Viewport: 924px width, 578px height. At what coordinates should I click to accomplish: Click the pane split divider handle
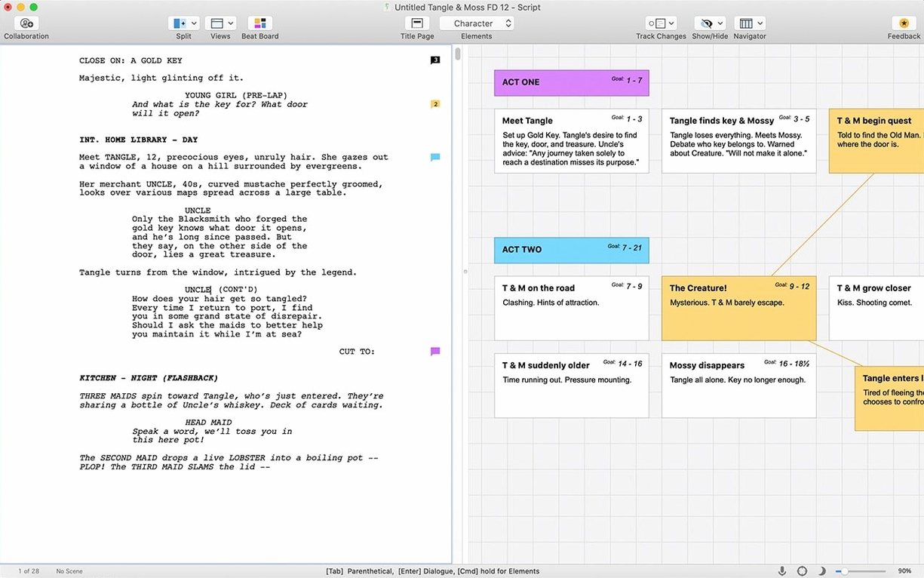point(465,271)
